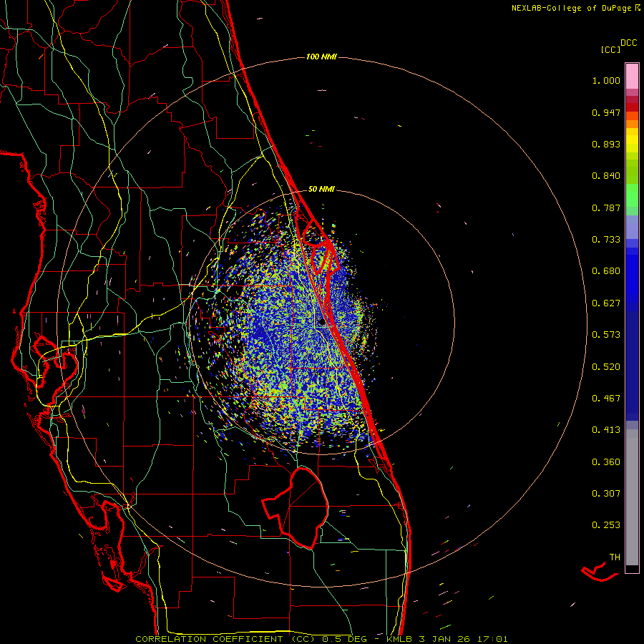Select the 0.360 scale value
The width and height of the screenshot is (644, 644).
[x=606, y=462]
